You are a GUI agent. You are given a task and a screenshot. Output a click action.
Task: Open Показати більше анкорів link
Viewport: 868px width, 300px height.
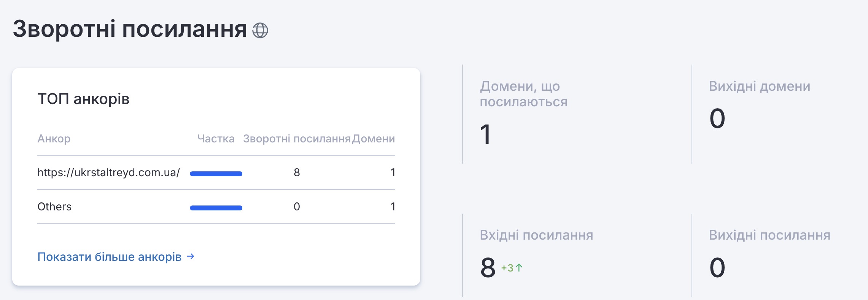click(x=110, y=257)
